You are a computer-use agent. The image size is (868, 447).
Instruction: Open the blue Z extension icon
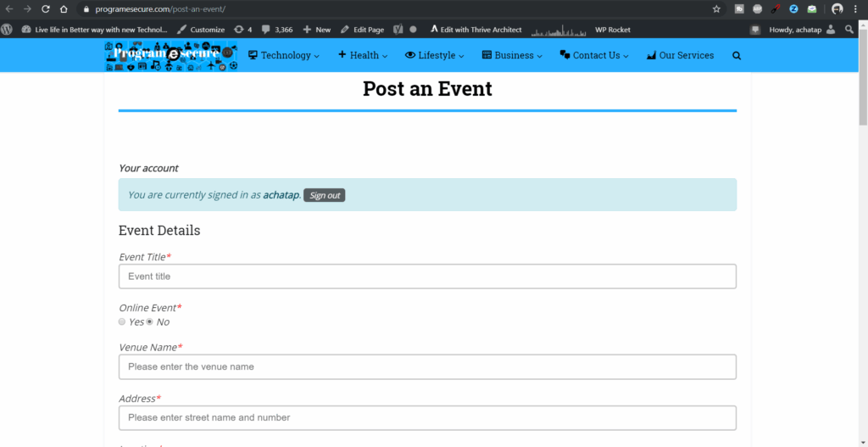[793, 8]
